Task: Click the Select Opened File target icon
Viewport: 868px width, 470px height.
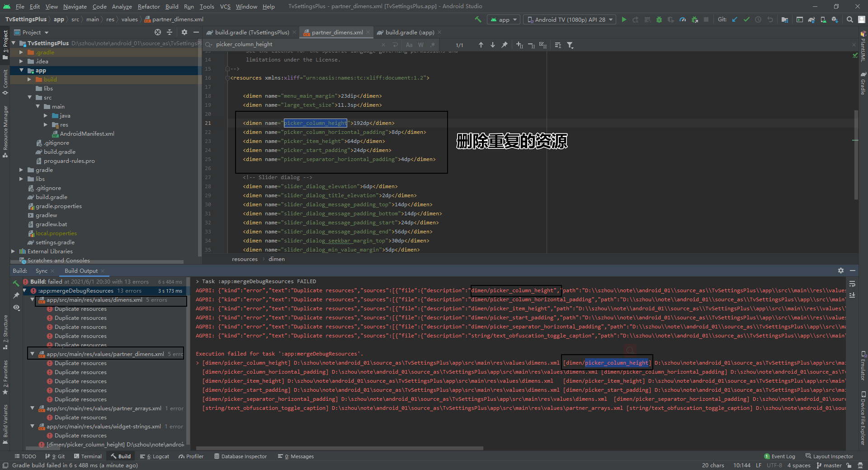Action: pyautogui.click(x=157, y=32)
